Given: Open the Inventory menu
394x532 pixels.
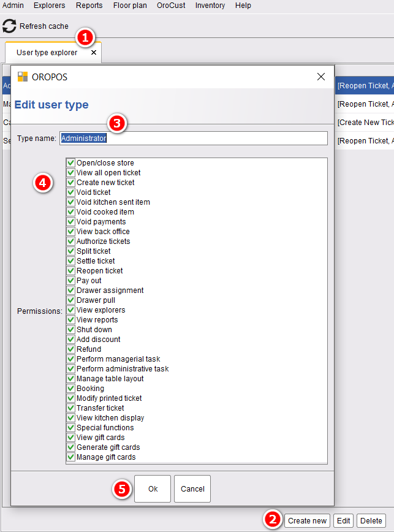Looking at the screenshot, I should click(x=210, y=6).
